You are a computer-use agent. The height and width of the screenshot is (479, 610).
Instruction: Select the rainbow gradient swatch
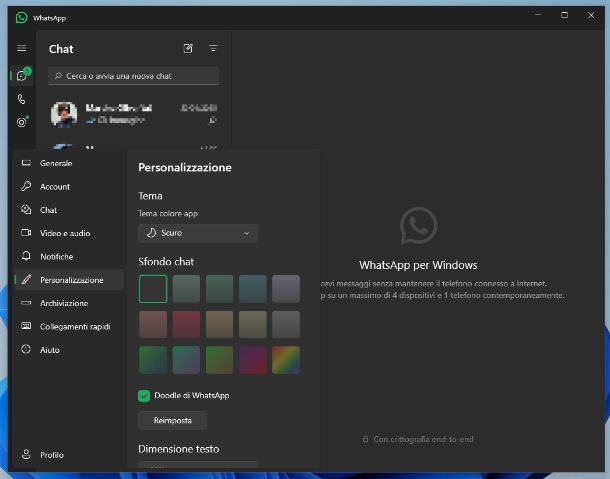(286, 360)
